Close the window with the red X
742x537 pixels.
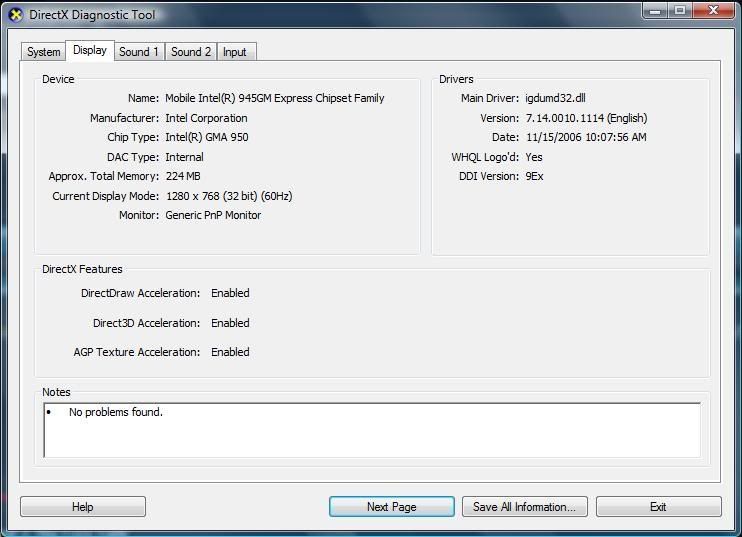point(714,11)
